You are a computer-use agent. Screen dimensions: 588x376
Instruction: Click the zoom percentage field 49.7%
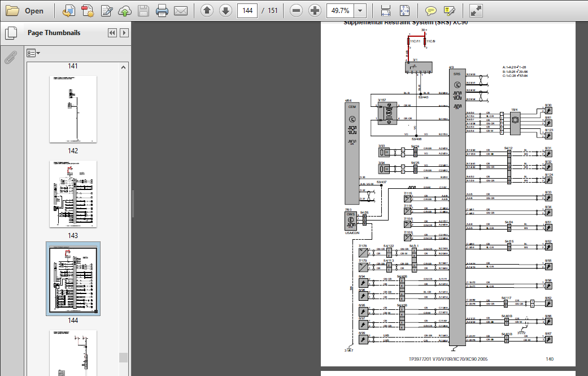(x=341, y=11)
